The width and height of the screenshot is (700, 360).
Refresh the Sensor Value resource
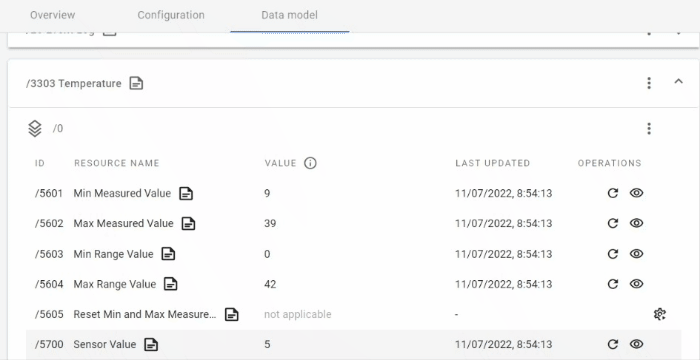point(612,344)
